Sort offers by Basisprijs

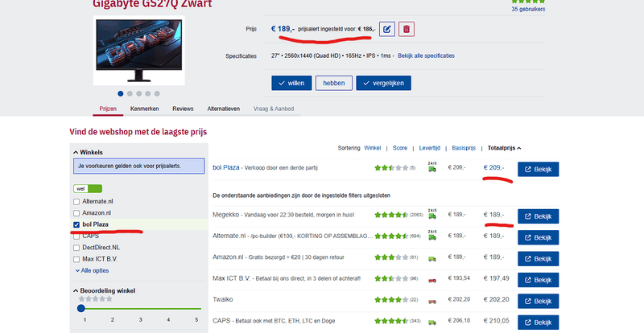pos(464,148)
